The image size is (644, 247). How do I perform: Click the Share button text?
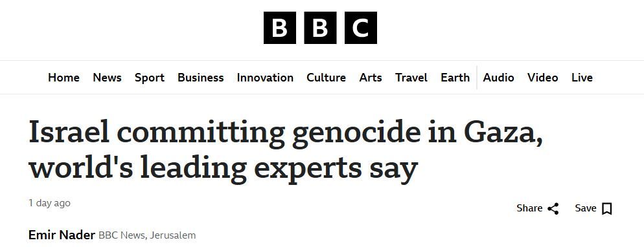[x=529, y=208]
